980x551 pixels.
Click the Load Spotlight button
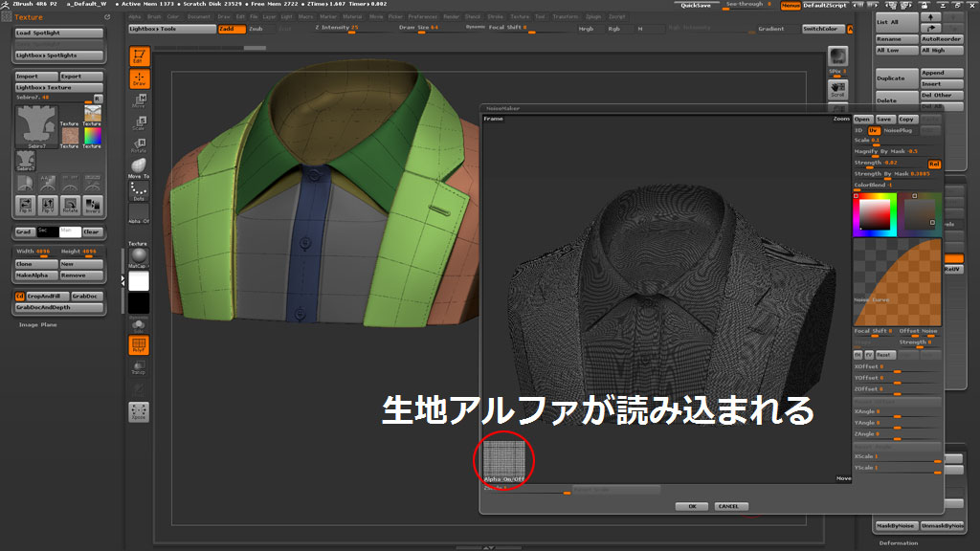[58, 33]
